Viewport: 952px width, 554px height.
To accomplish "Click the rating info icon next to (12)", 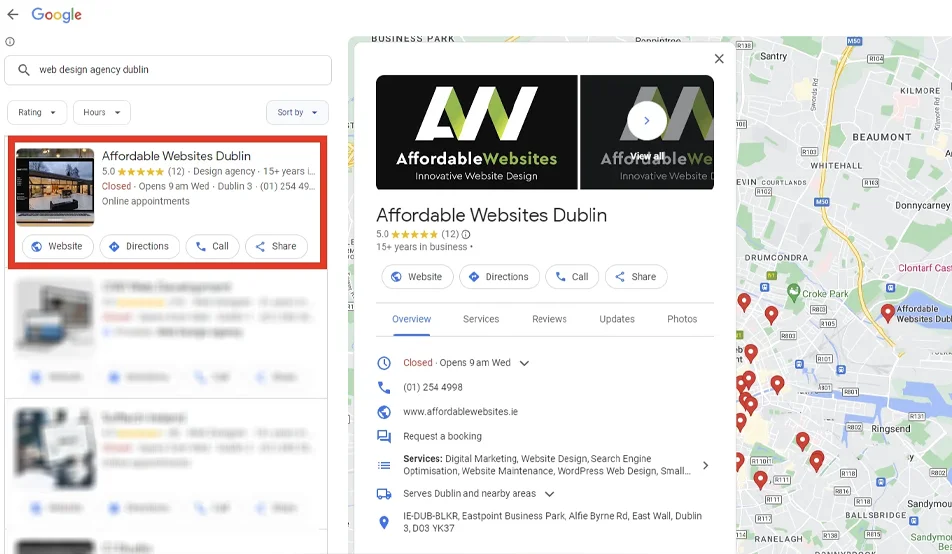I will (x=466, y=234).
